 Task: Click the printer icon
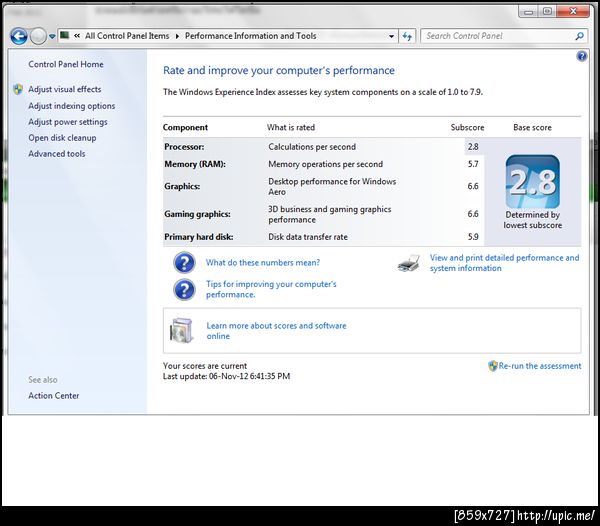point(409,263)
